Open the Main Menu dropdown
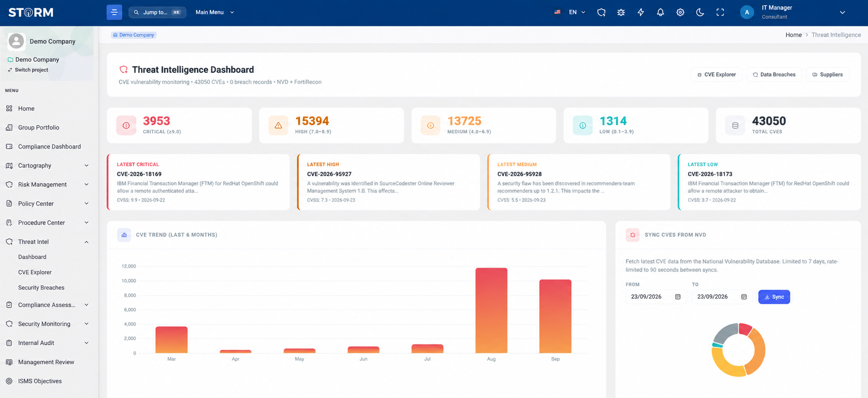This screenshot has width=868, height=398. point(215,12)
